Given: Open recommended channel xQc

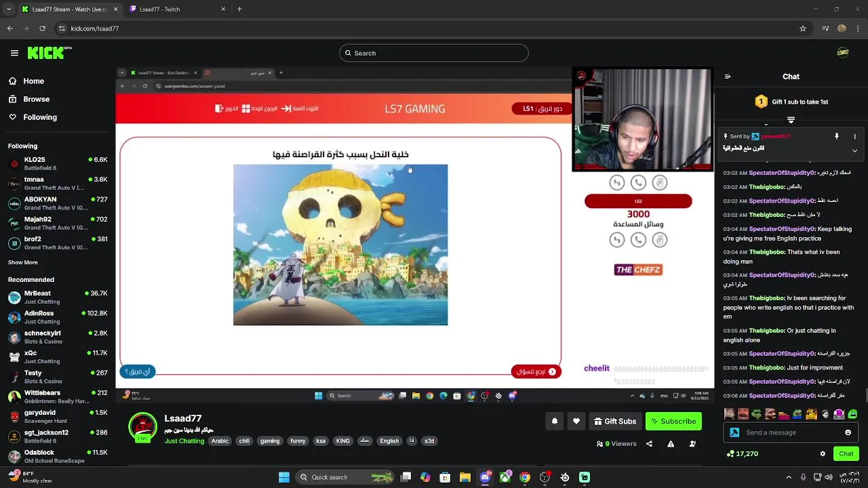Looking at the screenshot, I should point(58,357).
